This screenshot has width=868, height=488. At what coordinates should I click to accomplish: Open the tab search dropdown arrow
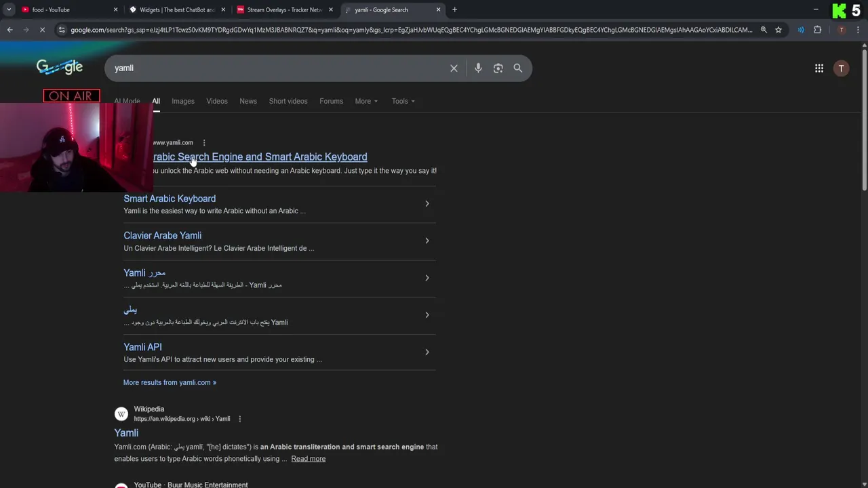(9, 9)
